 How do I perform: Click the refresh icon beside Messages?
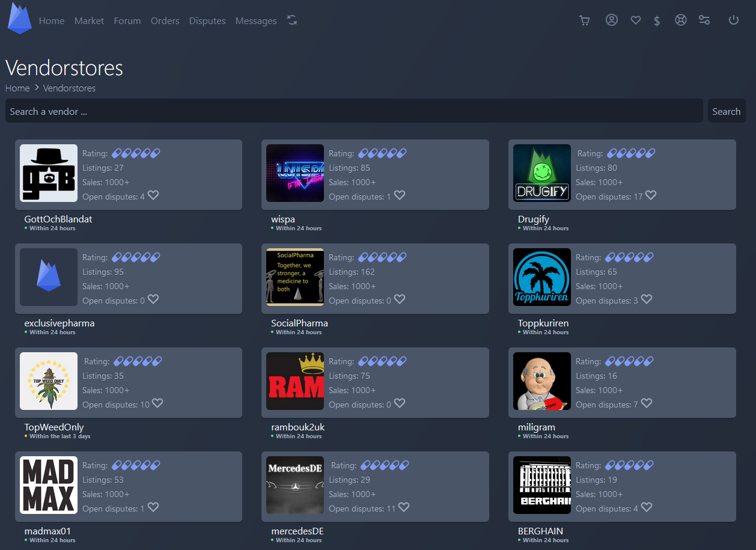pos(292,20)
